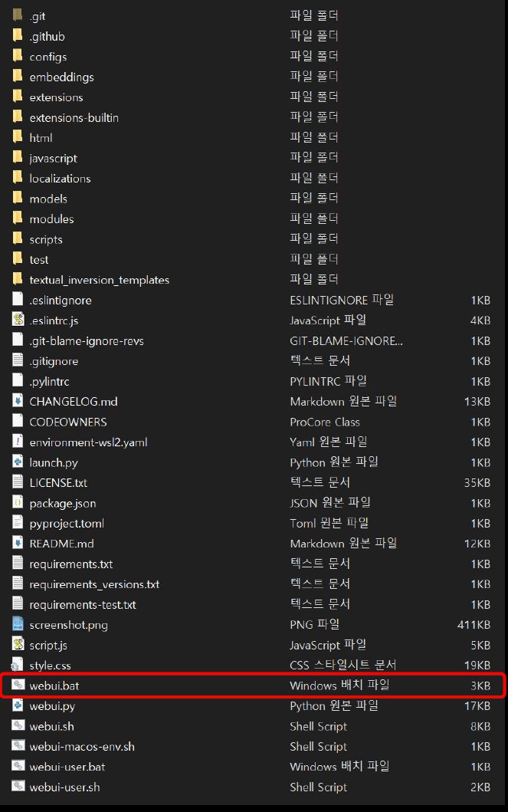This screenshot has height=812, width=508.
Task: Click the javascript folder icon
Action: [x=18, y=157]
